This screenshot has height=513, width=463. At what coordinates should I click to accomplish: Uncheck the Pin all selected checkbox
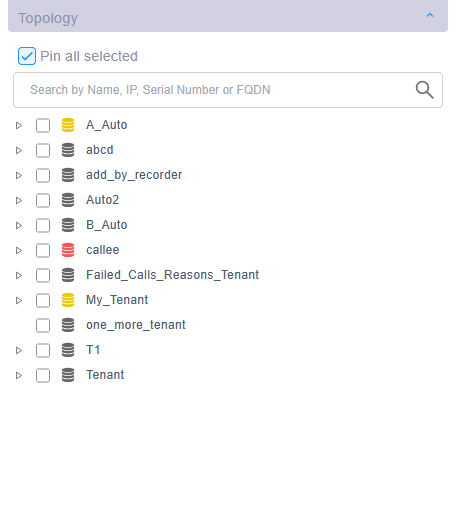click(27, 56)
